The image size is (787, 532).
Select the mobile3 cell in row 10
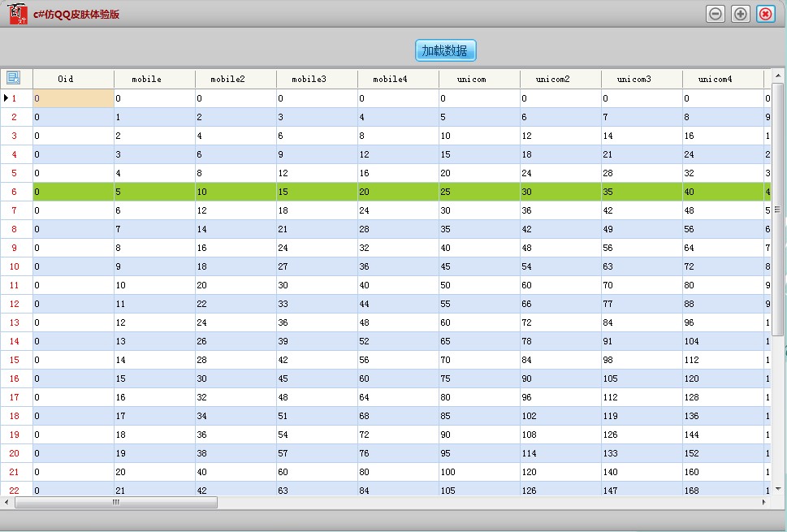tap(317, 266)
